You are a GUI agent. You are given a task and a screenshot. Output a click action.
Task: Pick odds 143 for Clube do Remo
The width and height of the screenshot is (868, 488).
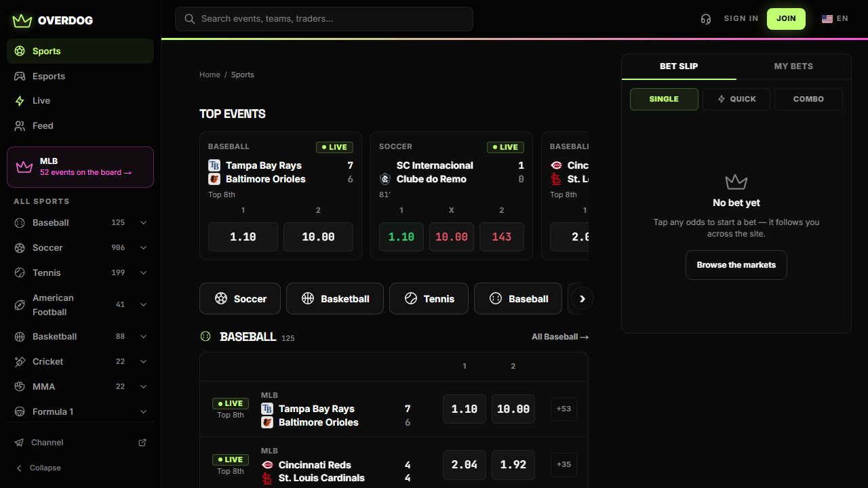502,237
